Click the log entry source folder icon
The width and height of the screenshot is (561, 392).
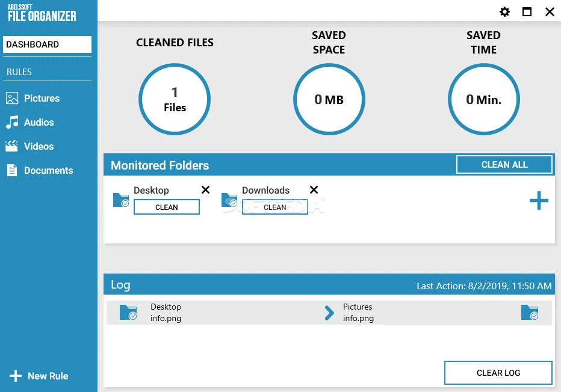tap(128, 312)
